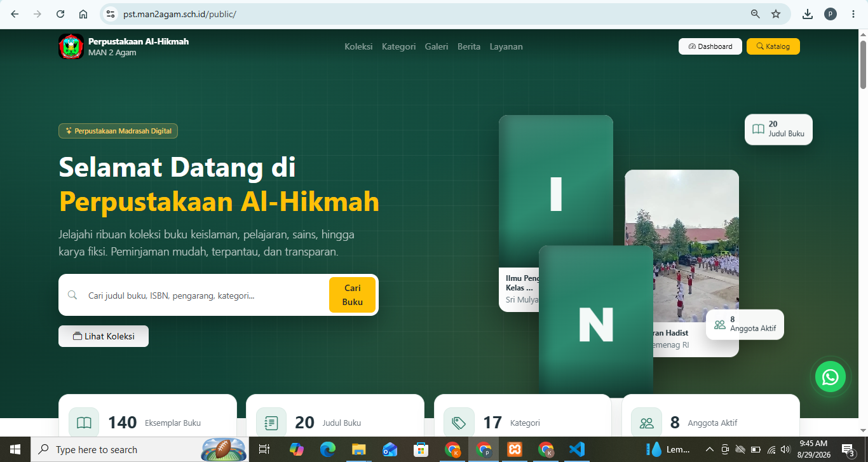Click the list icon on Judul Buku stat card
868x462 pixels.
[271, 423]
